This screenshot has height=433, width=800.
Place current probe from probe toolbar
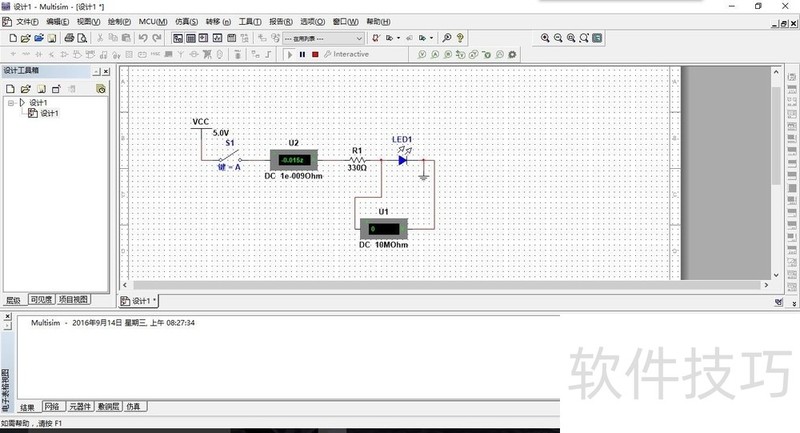pos(435,54)
